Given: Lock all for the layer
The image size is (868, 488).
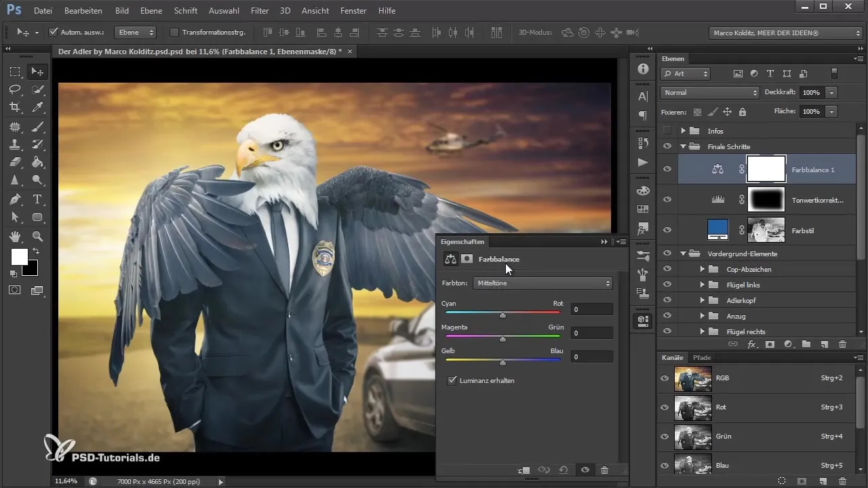Looking at the screenshot, I should pos(742,112).
